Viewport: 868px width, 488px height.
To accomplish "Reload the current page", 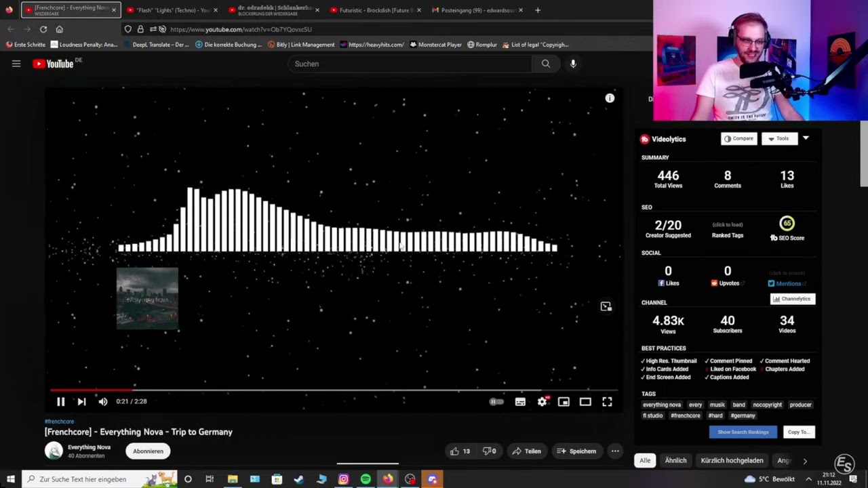I will (x=43, y=29).
